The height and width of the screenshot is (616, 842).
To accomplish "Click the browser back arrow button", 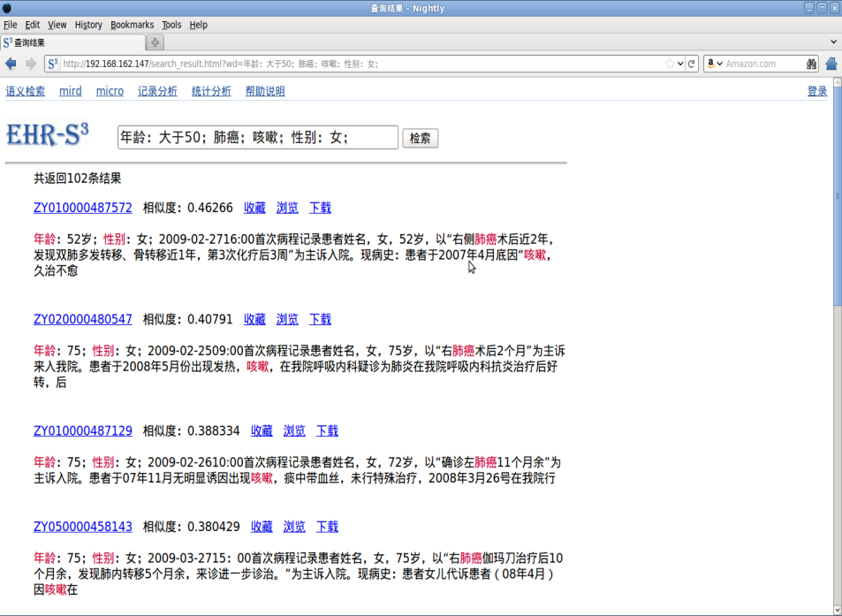I will [11, 64].
